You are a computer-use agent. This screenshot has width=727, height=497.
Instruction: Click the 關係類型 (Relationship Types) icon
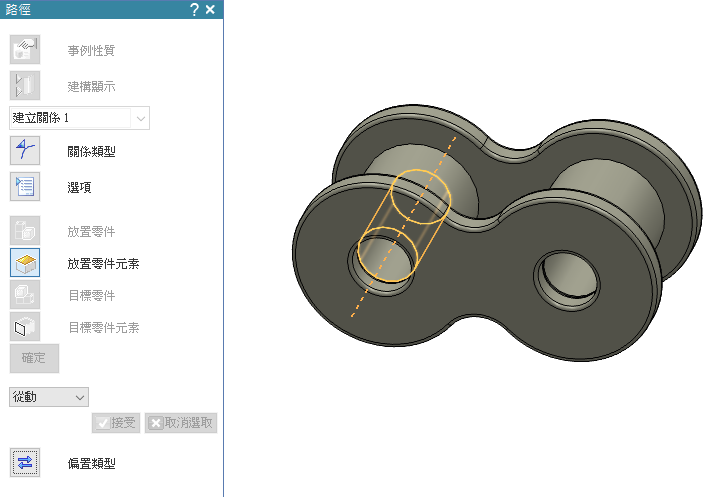(x=25, y=150)
